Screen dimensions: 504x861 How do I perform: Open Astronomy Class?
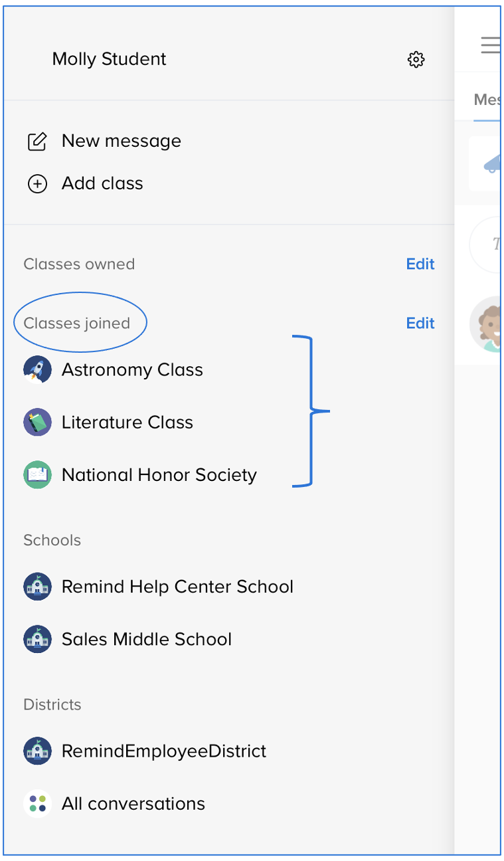[132, 370]
